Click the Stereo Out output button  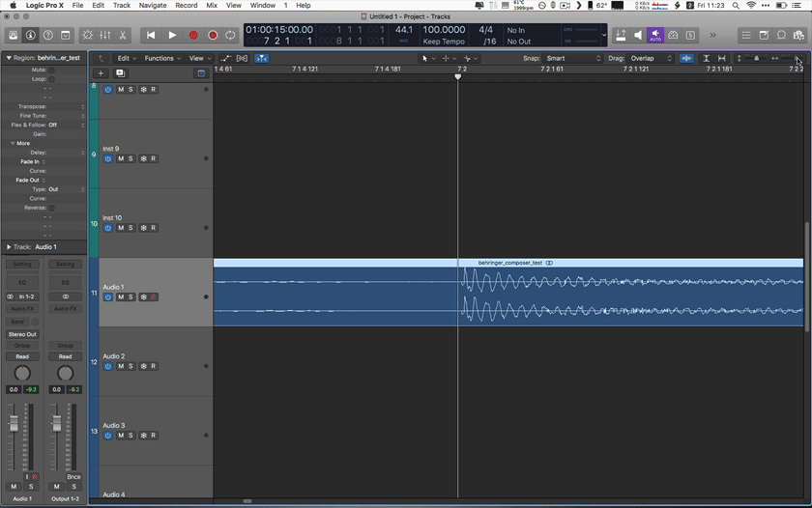tap(22, 334)
